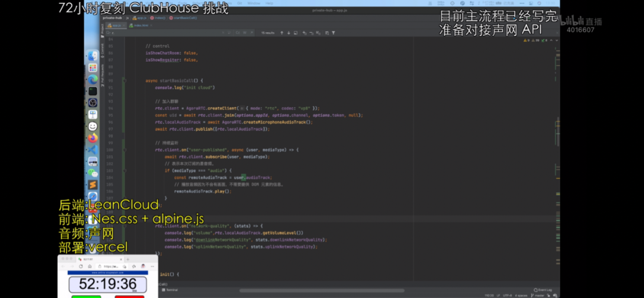This screenshot has height=298, width=644.
Task: Switch to the app.js editor tab
Action: [116, 26]
